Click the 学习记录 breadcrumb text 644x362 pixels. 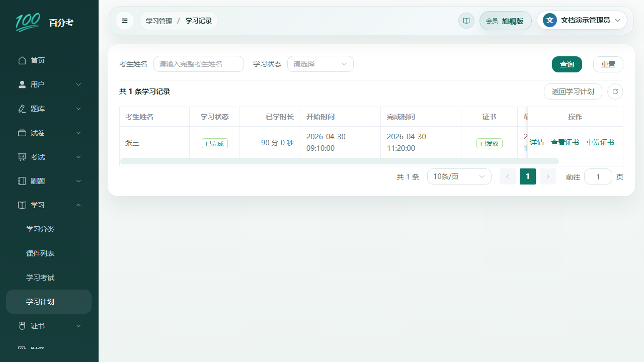point(198,21)
